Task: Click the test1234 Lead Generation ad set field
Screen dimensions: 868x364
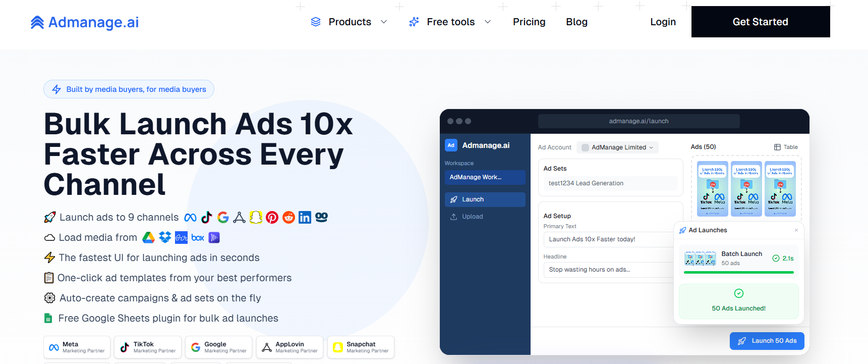Action: click(x=611, y=183)
